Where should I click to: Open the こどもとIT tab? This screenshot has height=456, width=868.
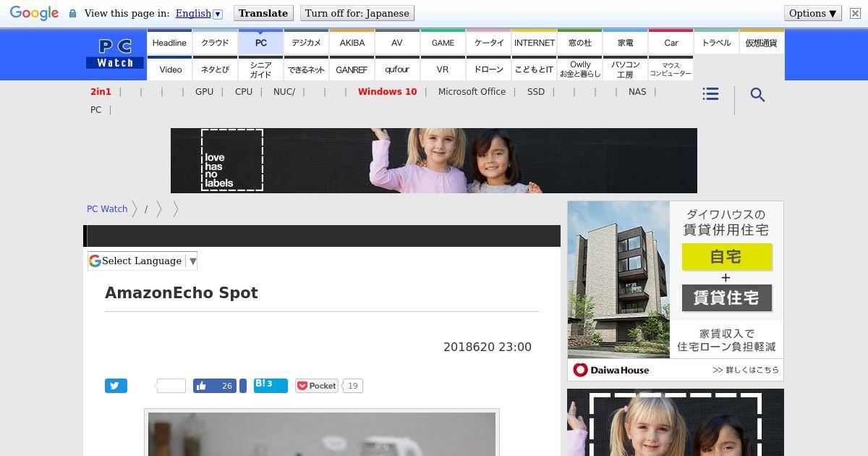click(x=535, y=69)
